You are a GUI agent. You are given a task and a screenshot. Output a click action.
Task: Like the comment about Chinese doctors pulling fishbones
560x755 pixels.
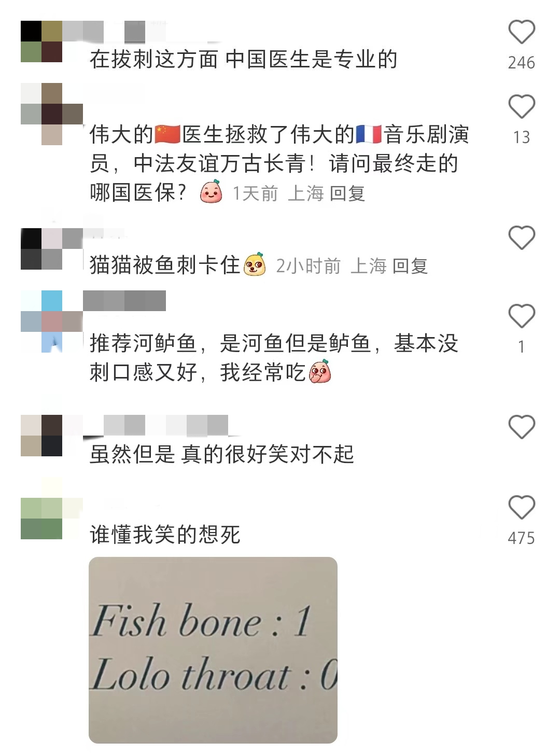pyautogui.click(x=521, y=32)
